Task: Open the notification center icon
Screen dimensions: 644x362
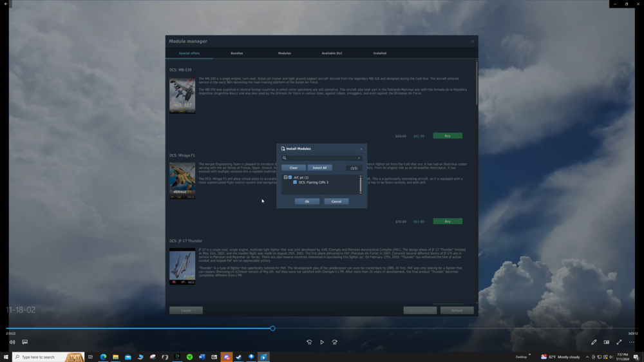Action: click(636, 357)
